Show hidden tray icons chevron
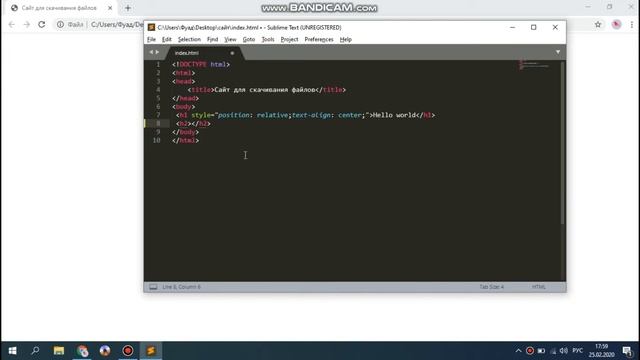Screen dimensions: 640x360 pos(518,351)
